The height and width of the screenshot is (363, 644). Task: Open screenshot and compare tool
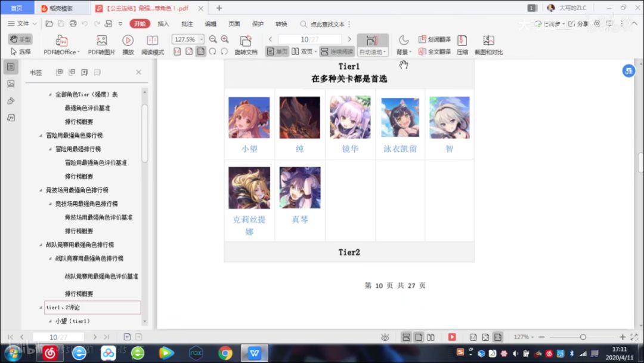click(x=488, y=45)
